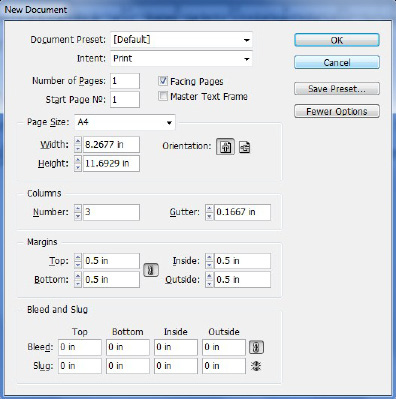Open the Document Preset dropdown
Screen dimensions: 399x403
pos(181,40)
